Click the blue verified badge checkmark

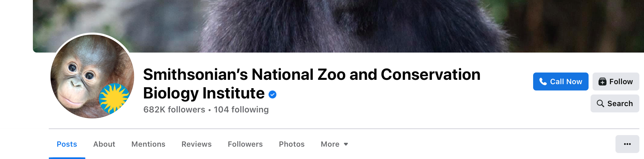(x=273, y=95)
